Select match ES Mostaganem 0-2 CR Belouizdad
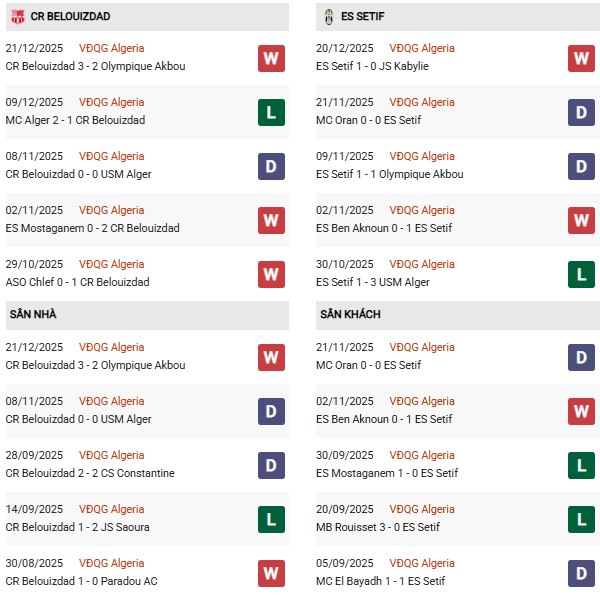 [x=93, y=228]
